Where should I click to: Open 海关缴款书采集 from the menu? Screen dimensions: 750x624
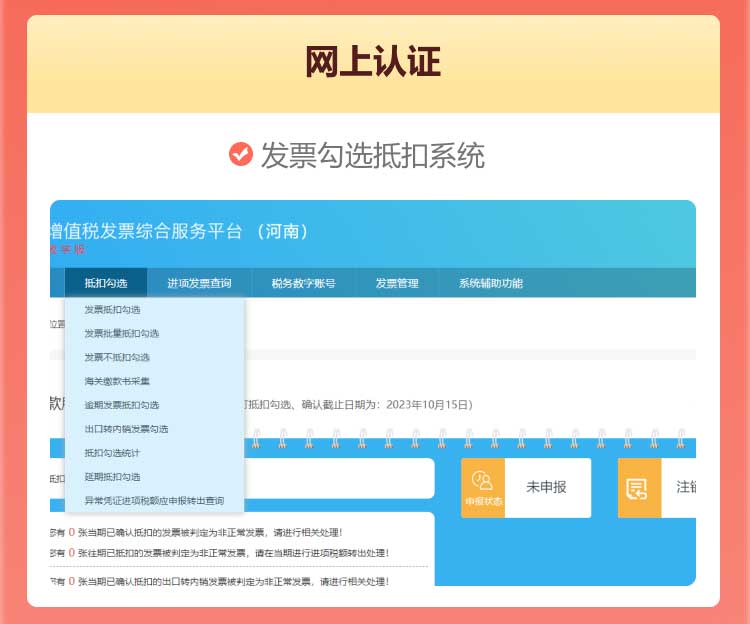click(x=117, y=381)
